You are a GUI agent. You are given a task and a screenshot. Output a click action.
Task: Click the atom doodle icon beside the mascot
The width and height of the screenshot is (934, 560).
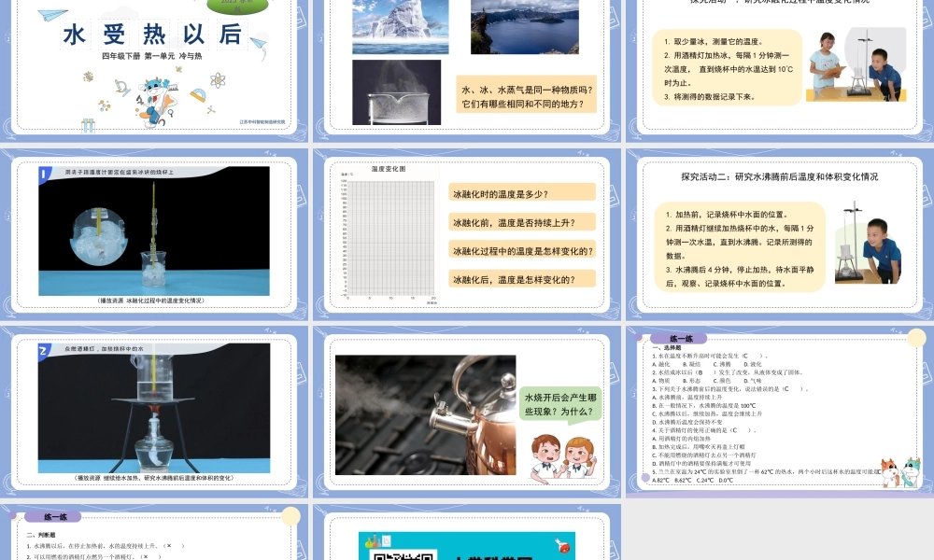point(216,82)
